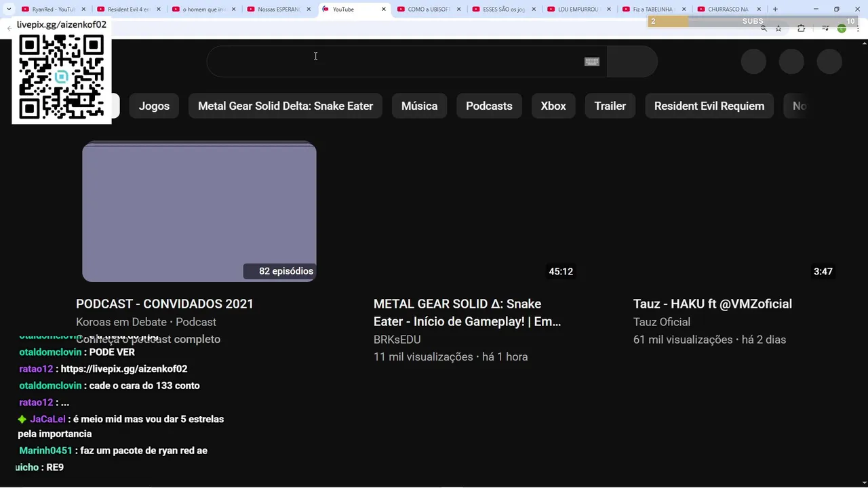
Task: Click the SUBS goal progress bar
Action: (x=753, y=21)
